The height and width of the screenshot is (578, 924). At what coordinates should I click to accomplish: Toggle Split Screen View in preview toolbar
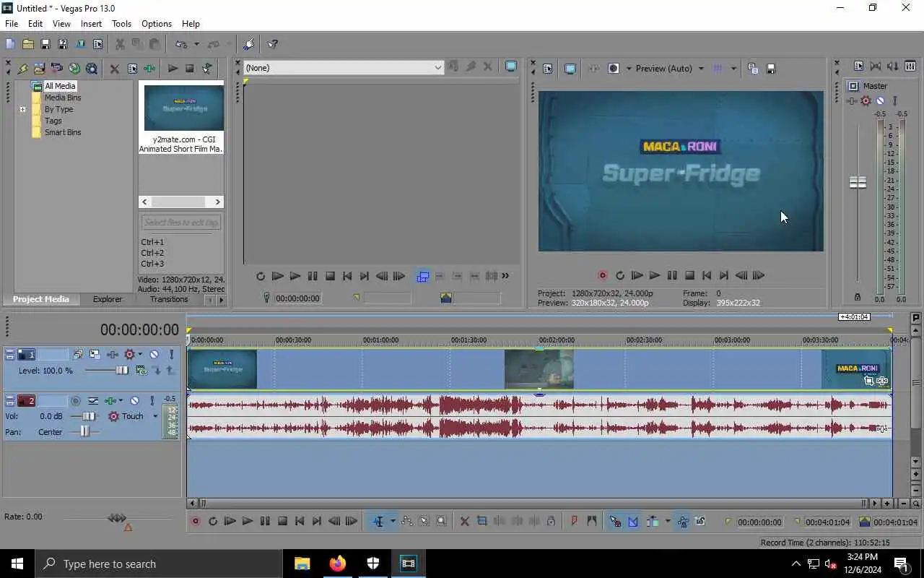click(614, 69)
